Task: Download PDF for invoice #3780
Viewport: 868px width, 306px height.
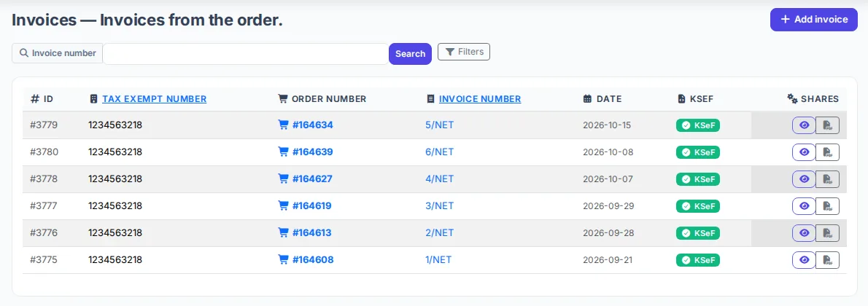Action: (x=828, y=152)
